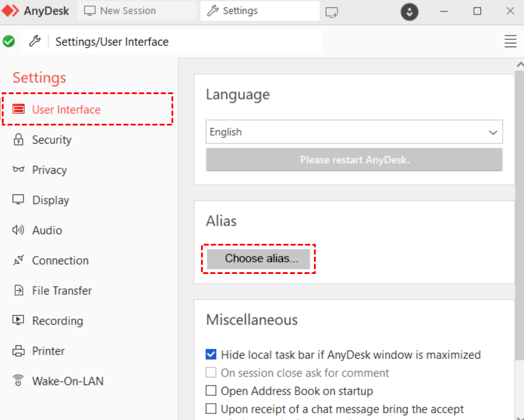Select the Recording icon in sidebar
This screenshot has width=524, height=420.
click(19, 320)
